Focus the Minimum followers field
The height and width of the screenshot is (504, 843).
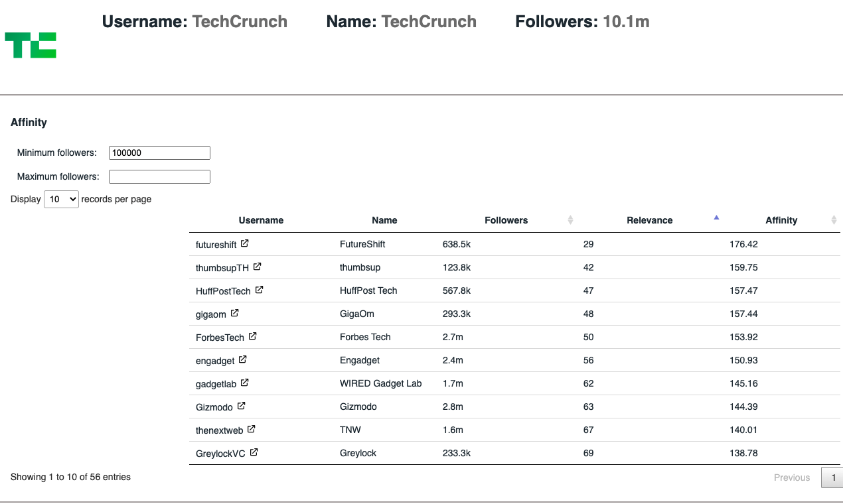159,153
